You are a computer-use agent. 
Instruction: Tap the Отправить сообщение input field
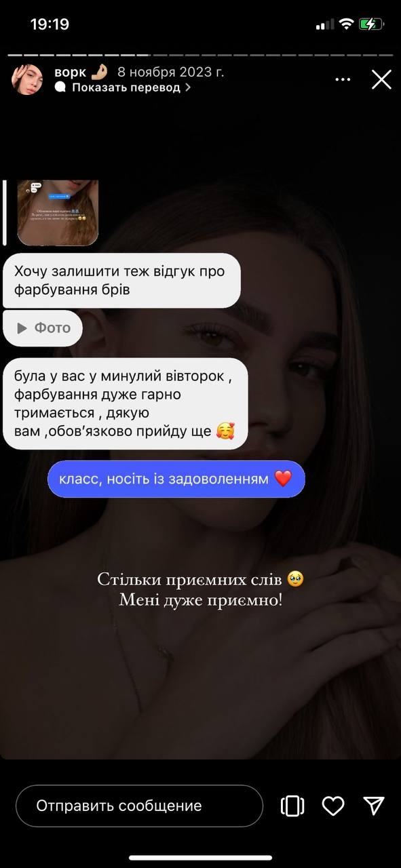coord(139,806)
